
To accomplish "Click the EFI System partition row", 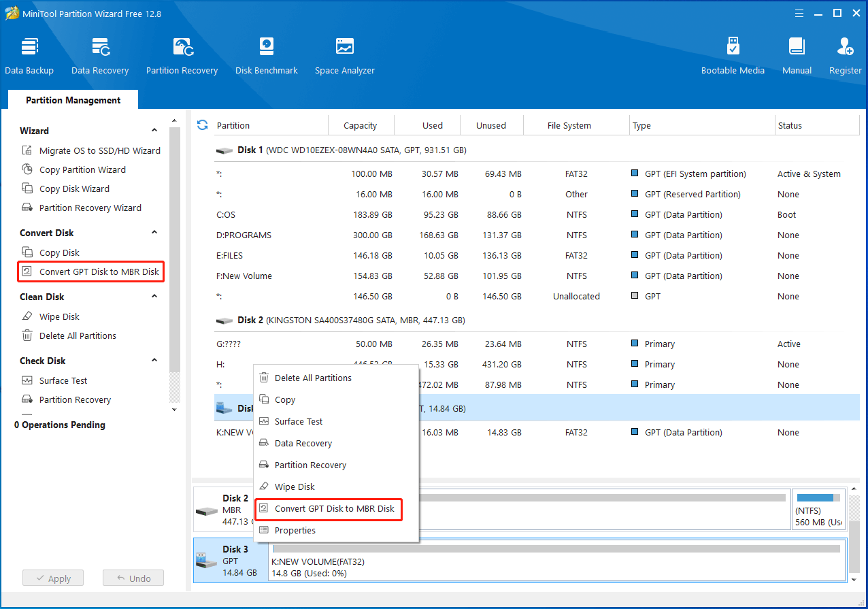I will pos(537,174).
